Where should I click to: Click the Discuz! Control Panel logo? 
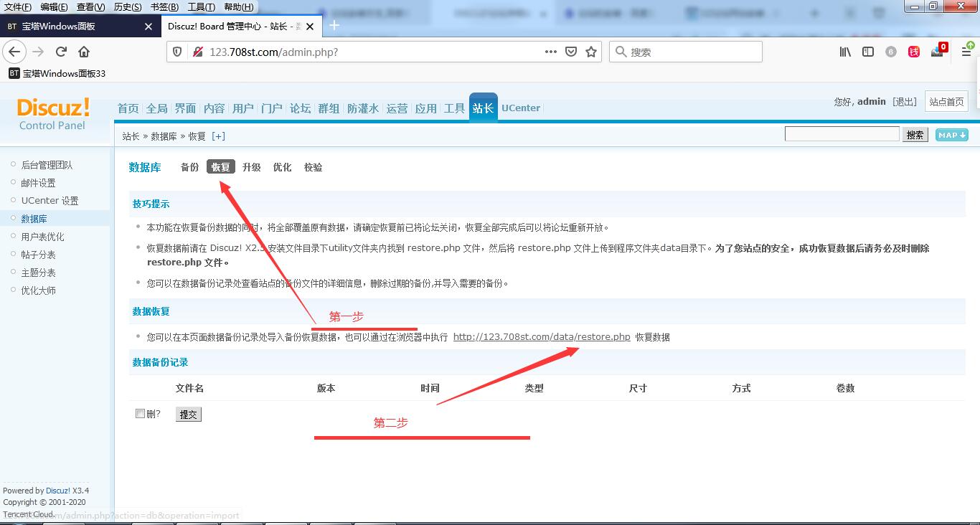53,114
